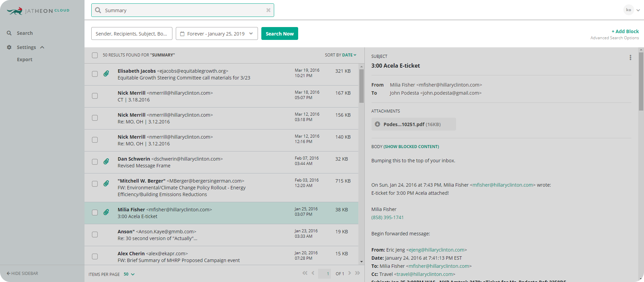Click the email list vertical scrollbar
Viewport: 644px width, 282px height.
tap(361, 86)
